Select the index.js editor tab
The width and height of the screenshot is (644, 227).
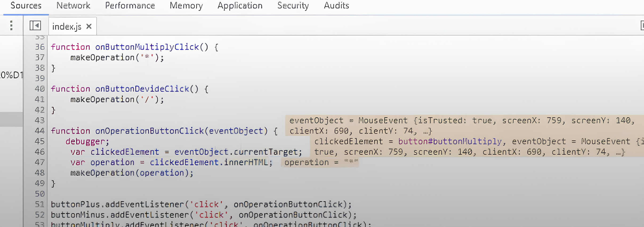click(67, 26)
